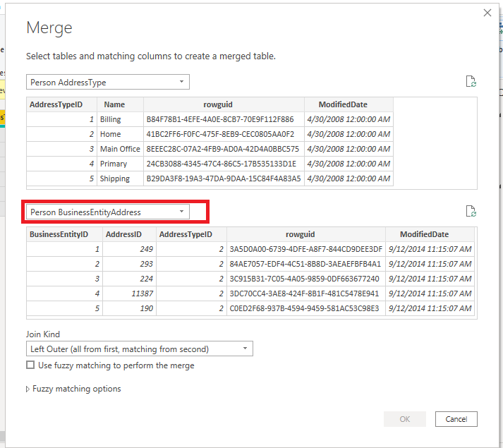Select rowguid column in first table

(224, 104)
